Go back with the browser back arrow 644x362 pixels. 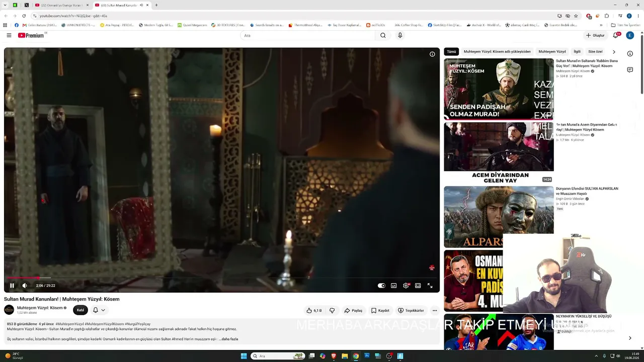[6, 16]
